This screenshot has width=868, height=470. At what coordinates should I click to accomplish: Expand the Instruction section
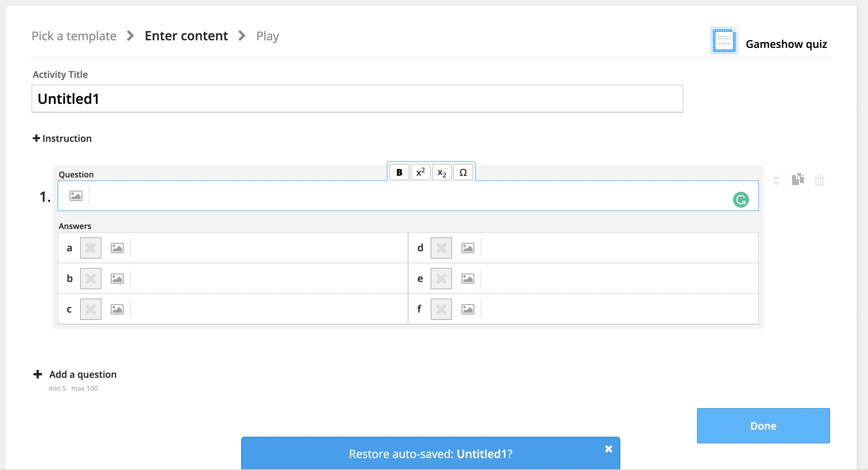coord(62,138)
